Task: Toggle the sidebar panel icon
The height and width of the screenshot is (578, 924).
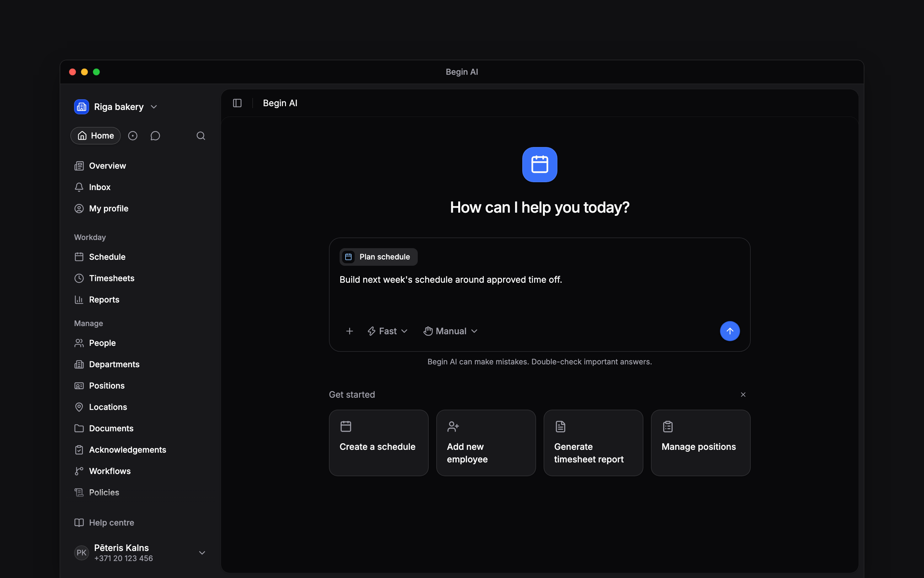Action: click(237, 103)
